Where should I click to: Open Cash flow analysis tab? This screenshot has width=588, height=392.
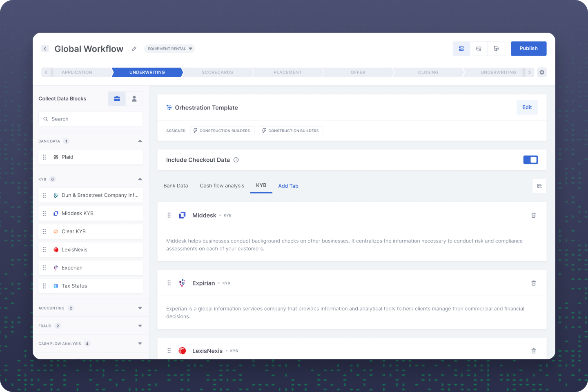pyautogui.click(x=222, y=186)
